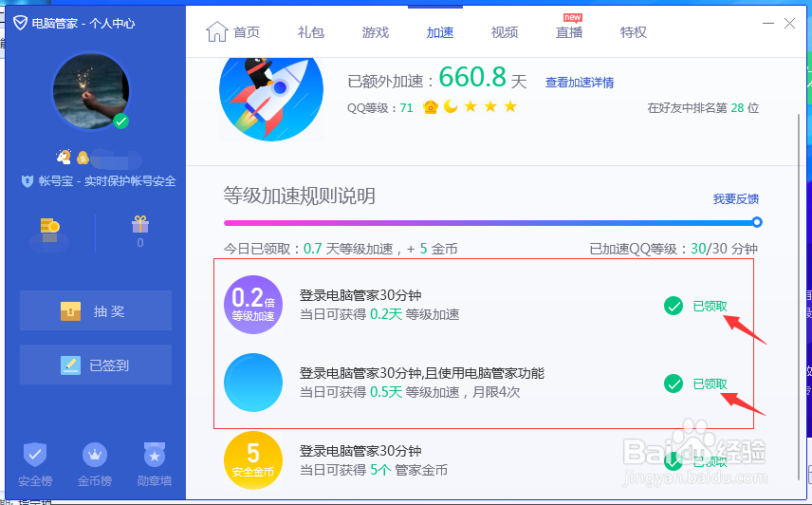Click the gold money bag badge icon
812x505 pixels.
83,158
